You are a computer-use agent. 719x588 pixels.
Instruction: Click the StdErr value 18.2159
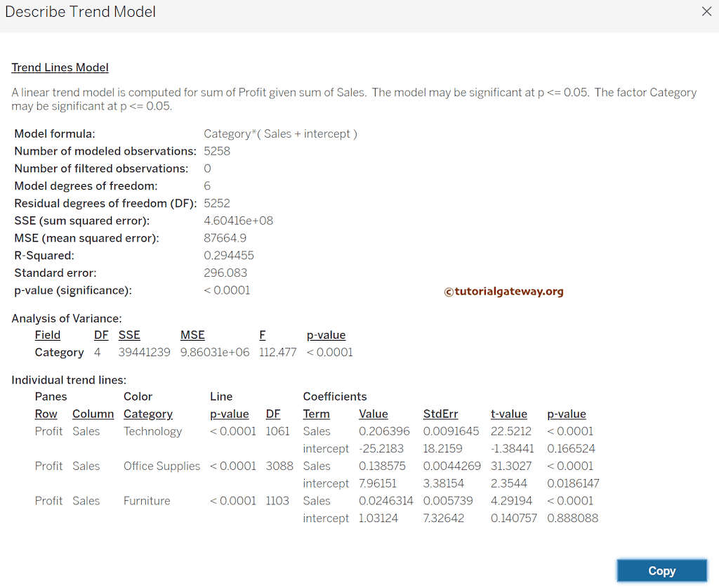point(443,449)
